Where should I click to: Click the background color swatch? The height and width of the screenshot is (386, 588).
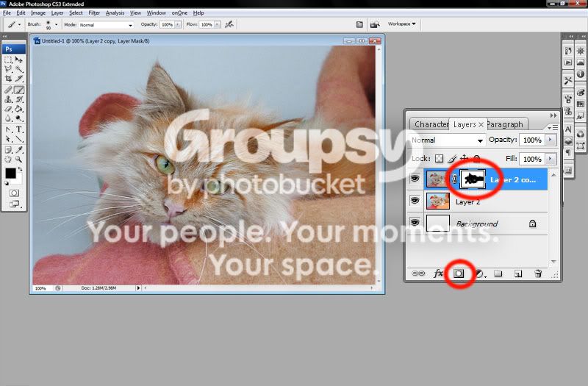coord(18,180)
